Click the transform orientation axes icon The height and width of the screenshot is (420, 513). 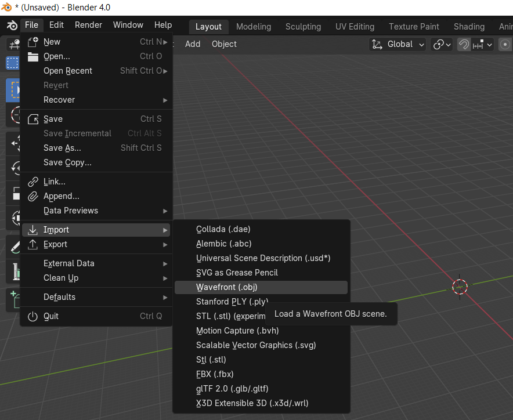377,44
